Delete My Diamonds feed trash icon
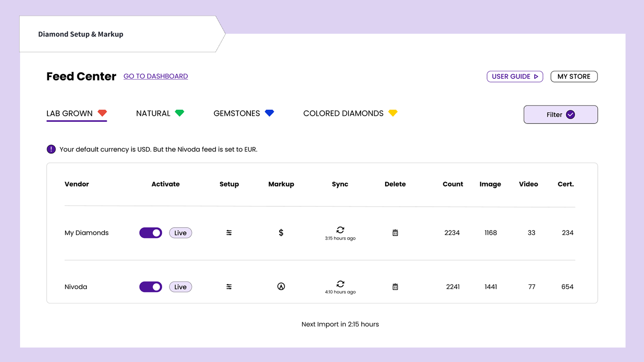 click(395, 233)
